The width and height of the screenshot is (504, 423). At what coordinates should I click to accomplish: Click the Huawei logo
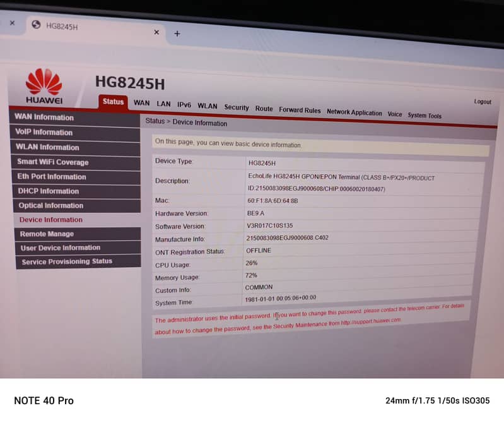tap(44, 86)
